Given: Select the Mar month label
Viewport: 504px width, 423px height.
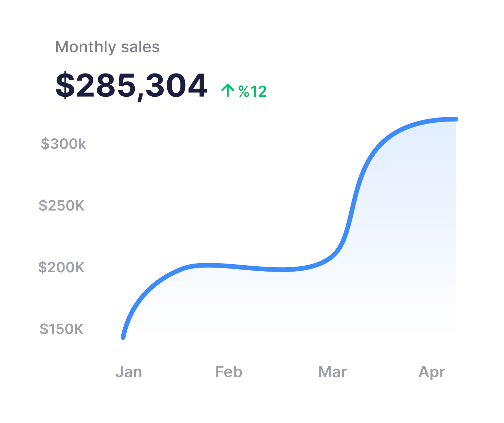Looking at the screenshot, I should coord(332,372).
